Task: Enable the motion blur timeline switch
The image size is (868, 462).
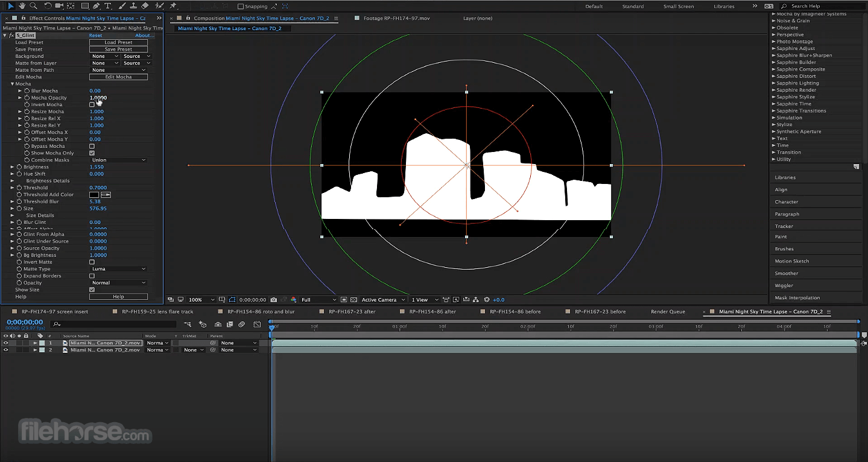Action: click(x=242, y=324)
